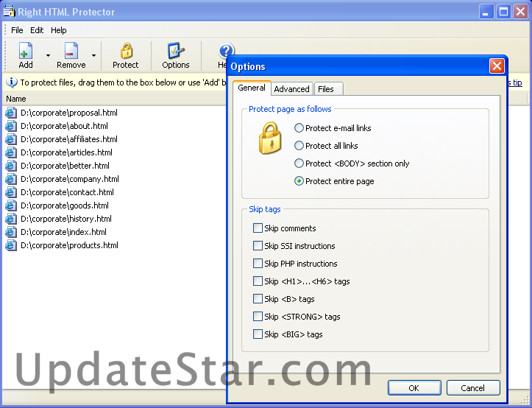
Task: Click the icon beside affiliates.html
Action: (11, 139)
